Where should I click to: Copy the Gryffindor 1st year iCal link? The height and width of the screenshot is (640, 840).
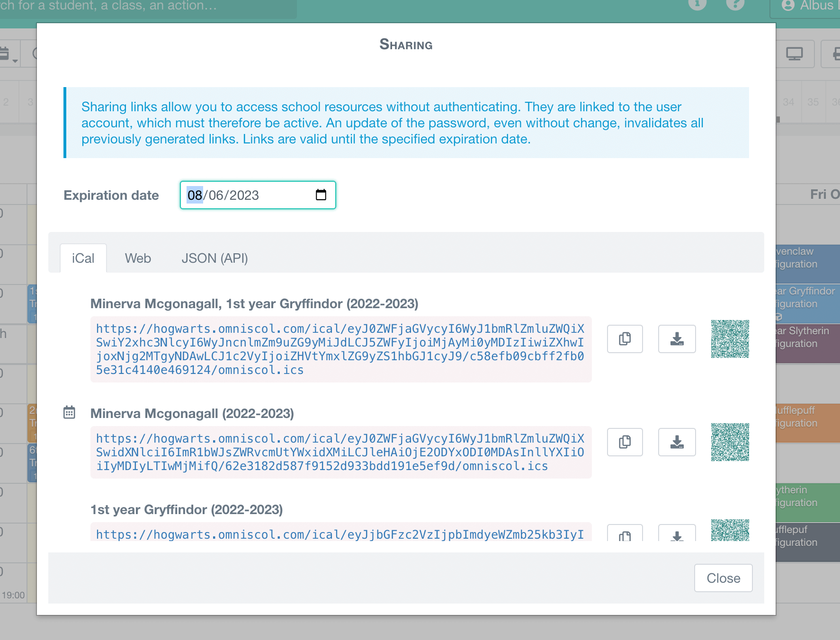625,339
